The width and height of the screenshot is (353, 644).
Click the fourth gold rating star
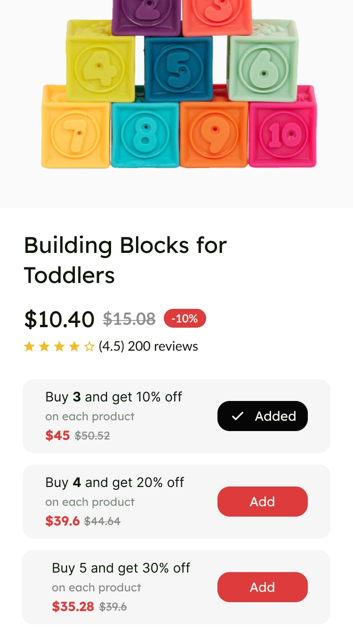click(x=74, y=347)
